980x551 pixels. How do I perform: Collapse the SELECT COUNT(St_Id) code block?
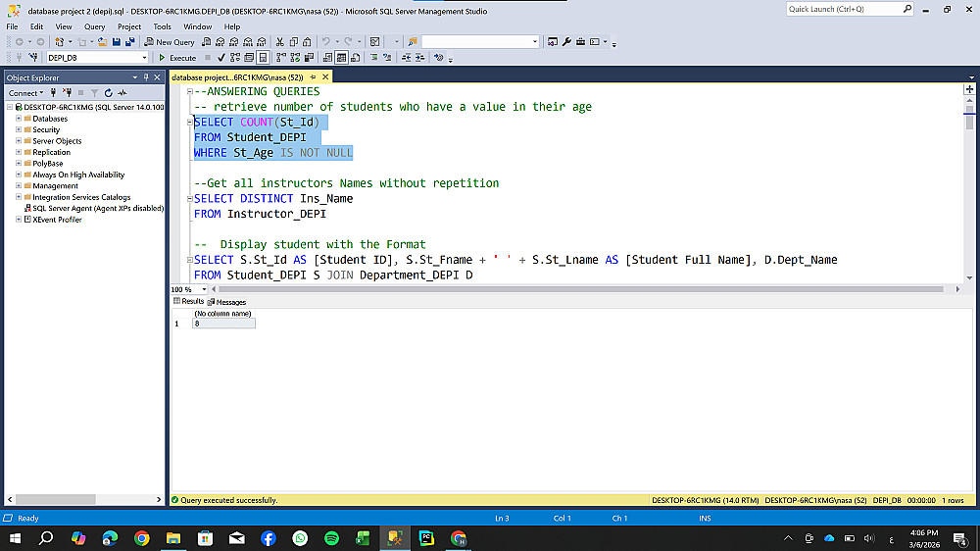point(189,122)
